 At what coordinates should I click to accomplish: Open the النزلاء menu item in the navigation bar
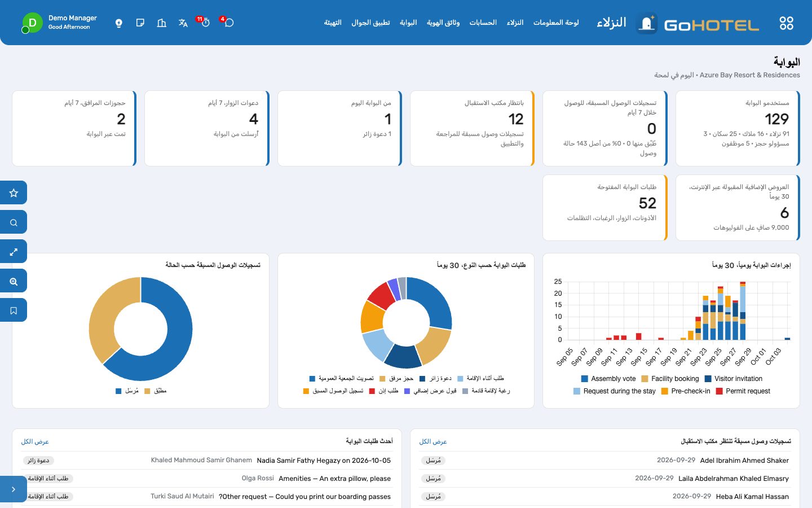pyautogui.click(x=515, y=23)
